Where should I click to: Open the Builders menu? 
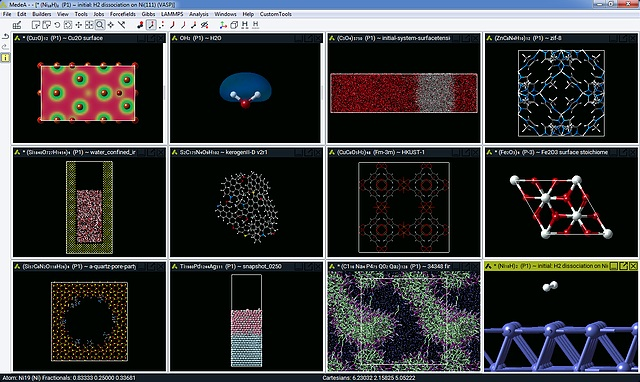(42, 14)
